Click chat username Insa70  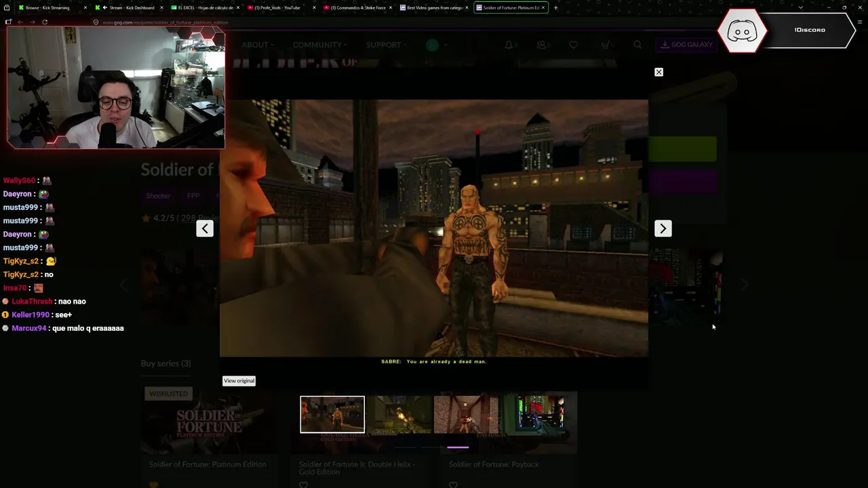15,288
